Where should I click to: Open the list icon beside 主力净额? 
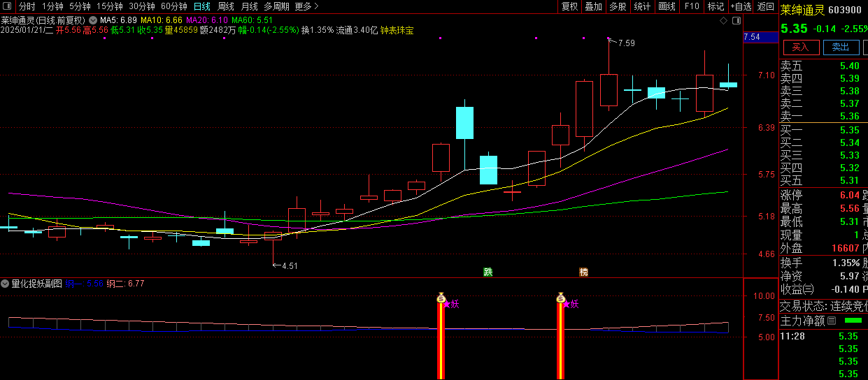[832, 321]
